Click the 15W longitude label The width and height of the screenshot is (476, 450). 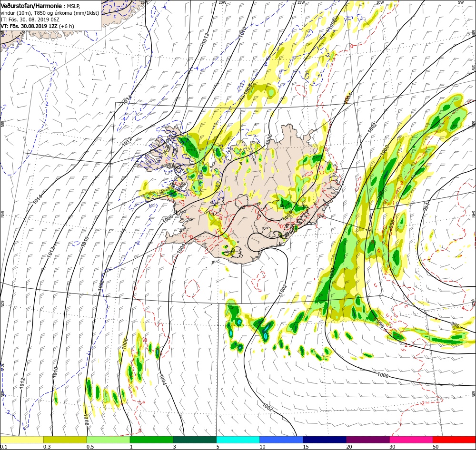coord(301,2)
